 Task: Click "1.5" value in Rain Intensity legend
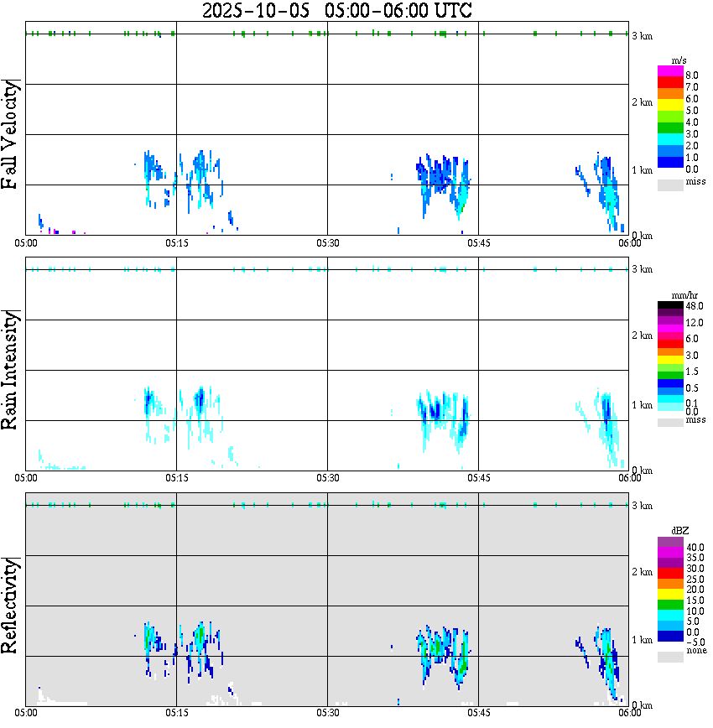[x=692, y=371]
